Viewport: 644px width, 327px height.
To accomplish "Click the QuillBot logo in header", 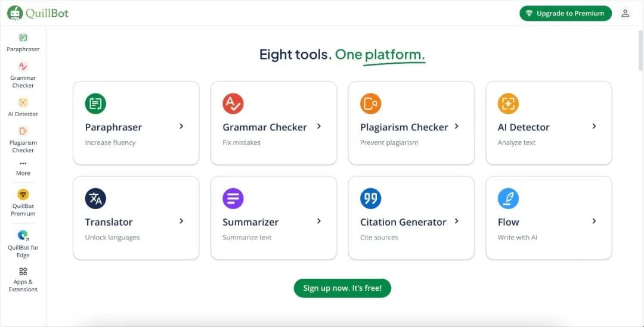I will coord(38,13).
